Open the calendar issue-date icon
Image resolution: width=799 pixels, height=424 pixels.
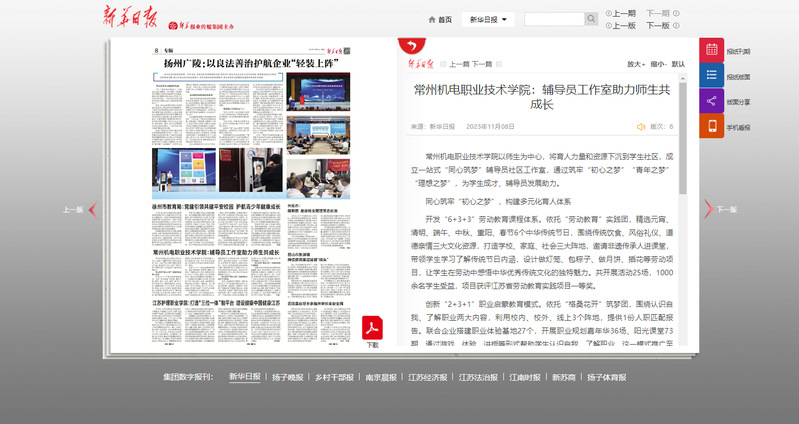click(712, 50)
